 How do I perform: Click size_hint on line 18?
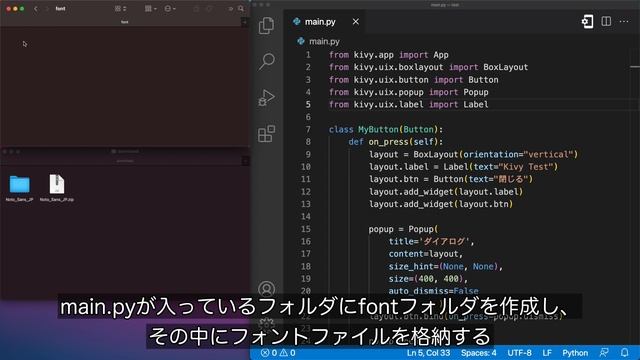coord(411,266)
